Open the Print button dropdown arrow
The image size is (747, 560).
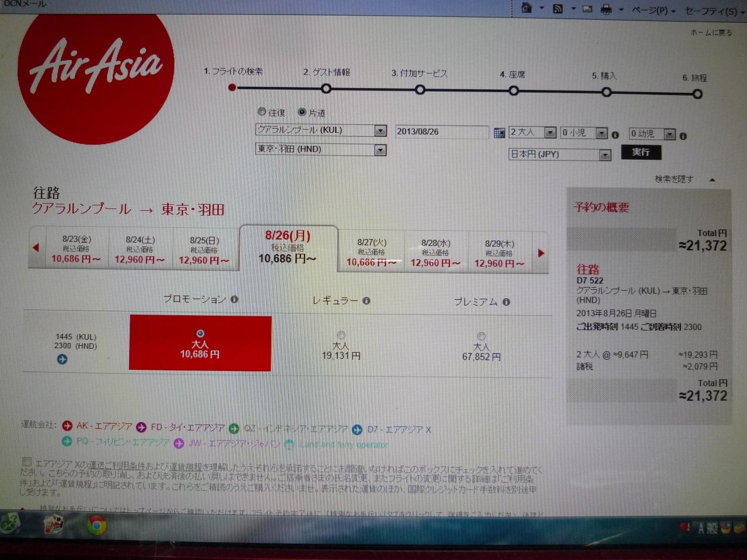tap(621, 10)
